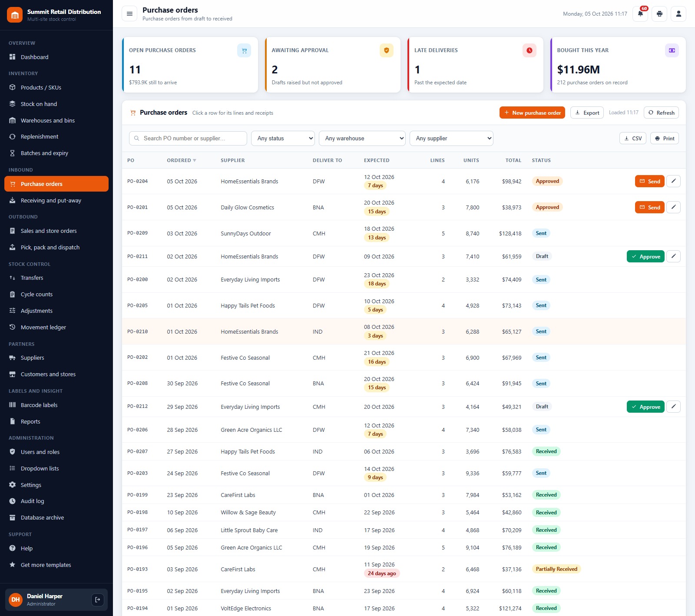
Task: Click the Awaiting Approval shield icon
Action: (x=387, y=50)
